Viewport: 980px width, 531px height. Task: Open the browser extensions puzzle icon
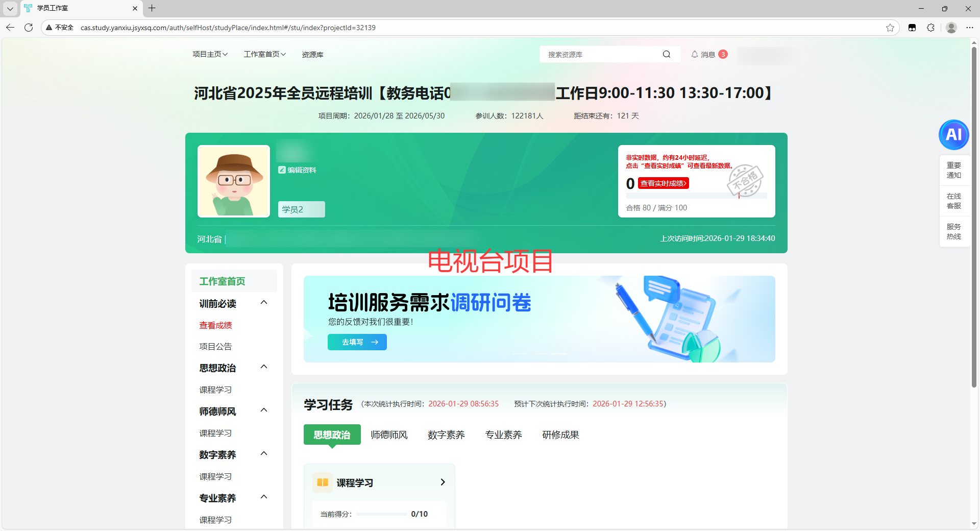coord(930,28)
